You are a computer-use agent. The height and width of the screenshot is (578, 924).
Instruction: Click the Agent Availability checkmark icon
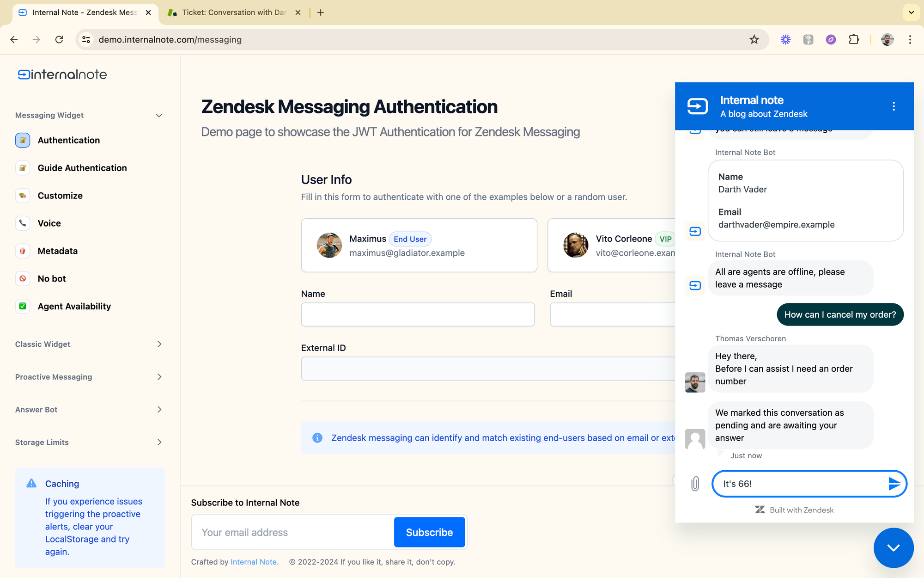coord(23,306)
